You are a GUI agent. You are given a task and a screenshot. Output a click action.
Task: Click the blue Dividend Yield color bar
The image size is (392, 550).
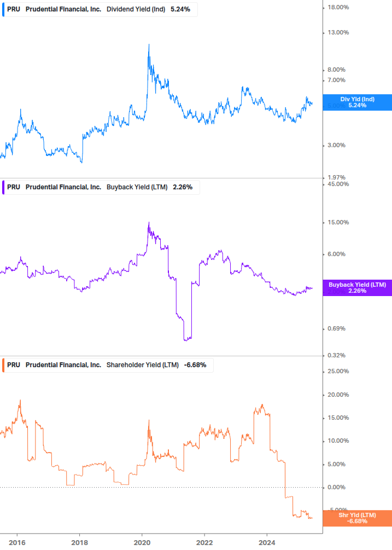pyautogui.click(x=3, y=9)
